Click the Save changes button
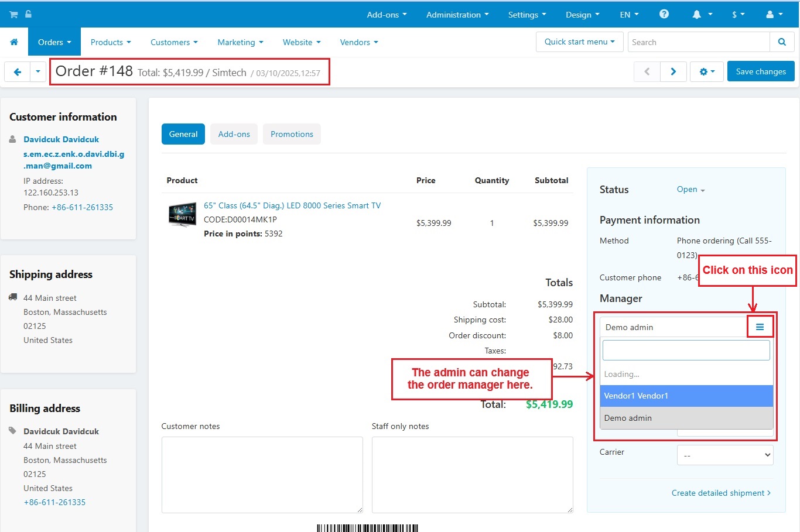The width and height of the screenshot is (800, 532). point(760,71)
